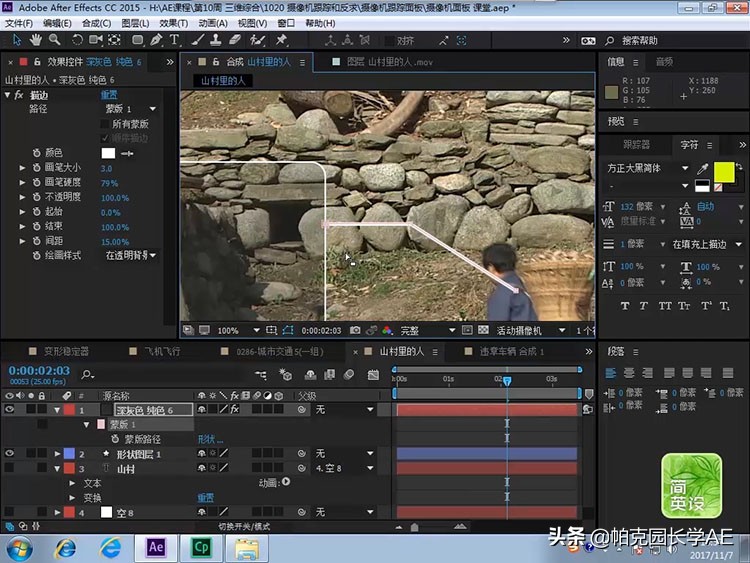Viewport: 750px width, 563px height.
Task: Select the Hand tool in toolbar
Action: click(35, 40)
